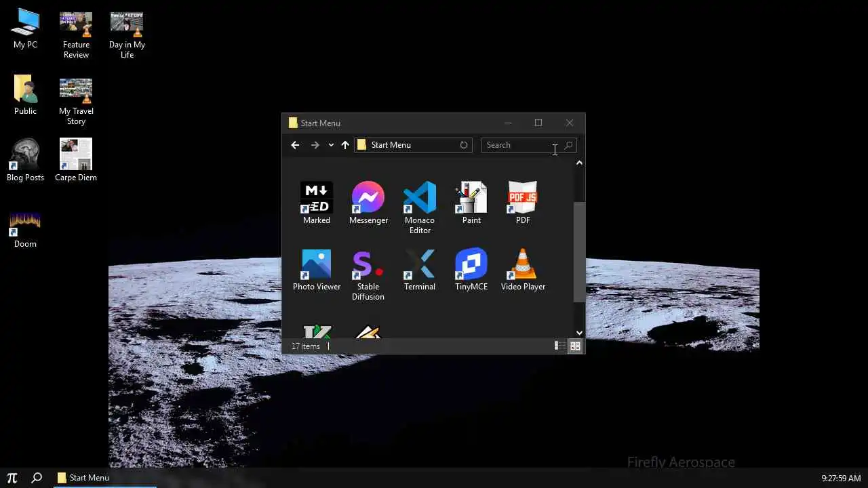Click the 17 items status text
The height and width of the screenshot is (488, 868).
(x=306, y=346)
